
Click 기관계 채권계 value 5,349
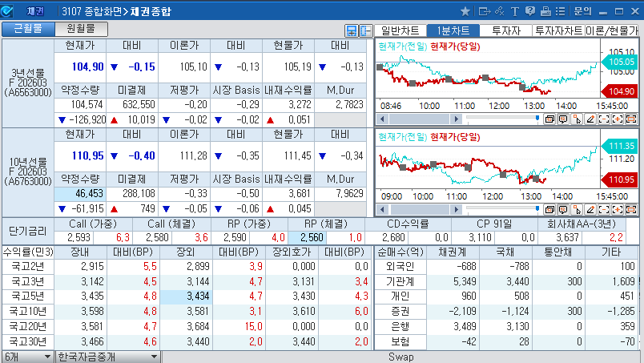[x=464, y=281]
